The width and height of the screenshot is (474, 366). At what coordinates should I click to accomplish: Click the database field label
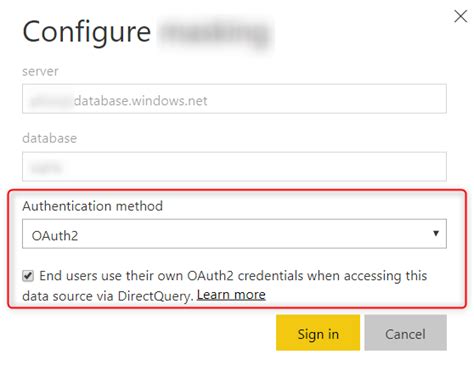pos(50,138)
